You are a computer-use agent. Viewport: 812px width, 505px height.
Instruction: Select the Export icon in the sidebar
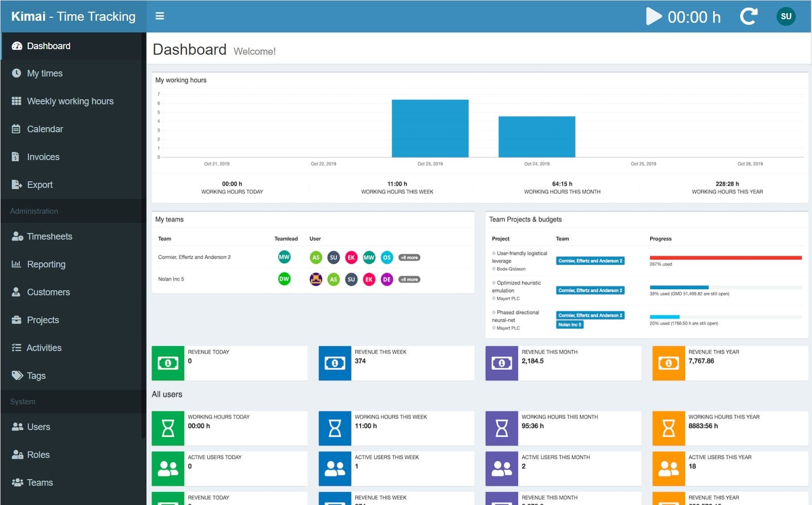[x=16, y=184]
